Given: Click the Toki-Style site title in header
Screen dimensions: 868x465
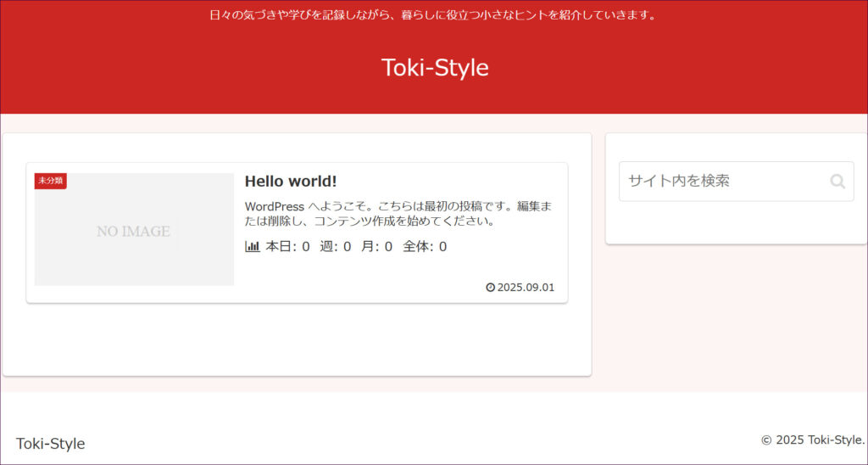Looking at the screenshot, I should click(435, 67).
